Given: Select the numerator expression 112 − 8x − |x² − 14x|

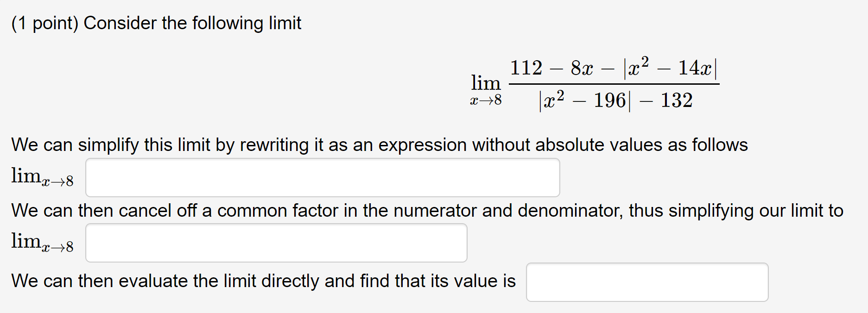Looking at the screenshot, I should click(x=615, y=69).
